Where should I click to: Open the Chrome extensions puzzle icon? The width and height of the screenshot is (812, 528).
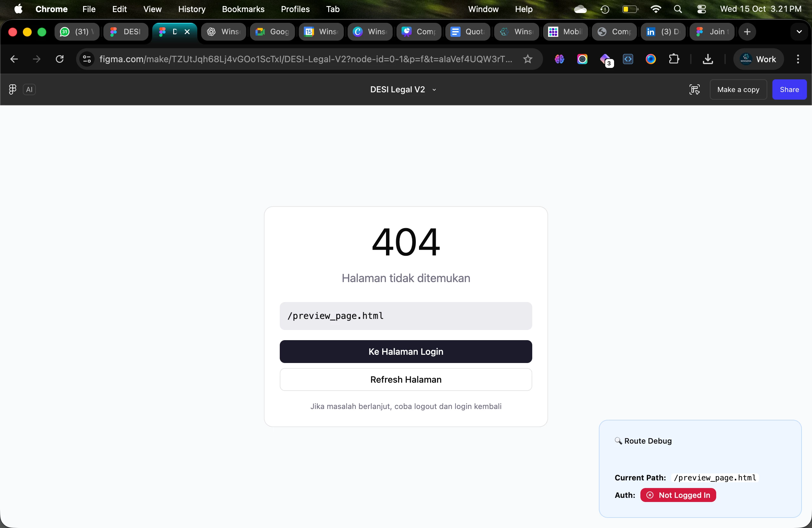(674, 59)
